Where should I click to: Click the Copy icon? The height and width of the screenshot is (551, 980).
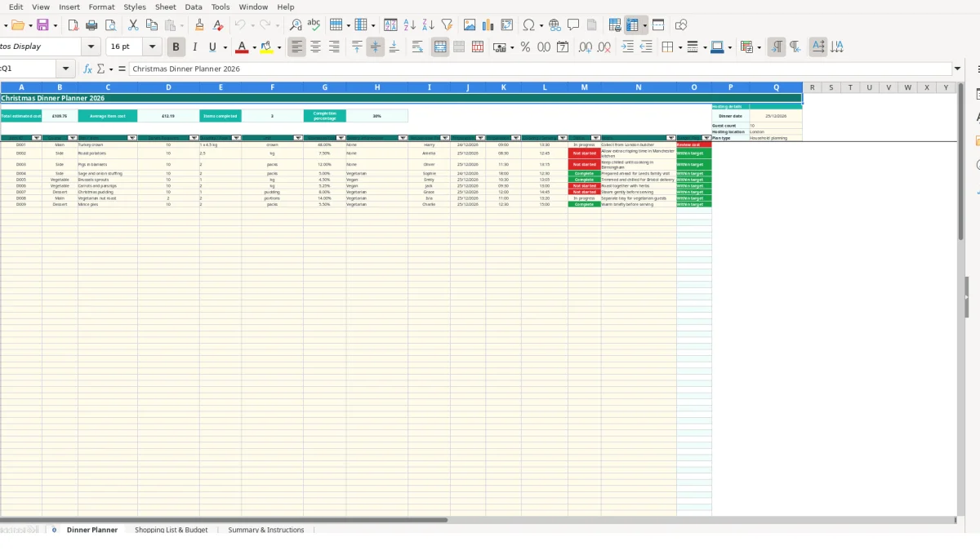coord(152,25)
